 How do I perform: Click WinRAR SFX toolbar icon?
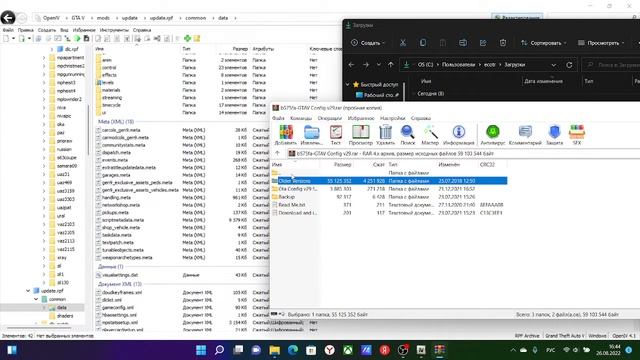577,134
